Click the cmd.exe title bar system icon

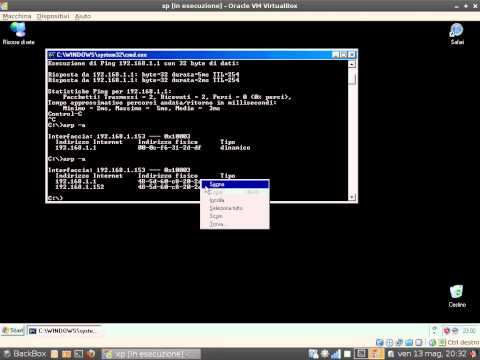pyautogui.click(x=51, y=54)
